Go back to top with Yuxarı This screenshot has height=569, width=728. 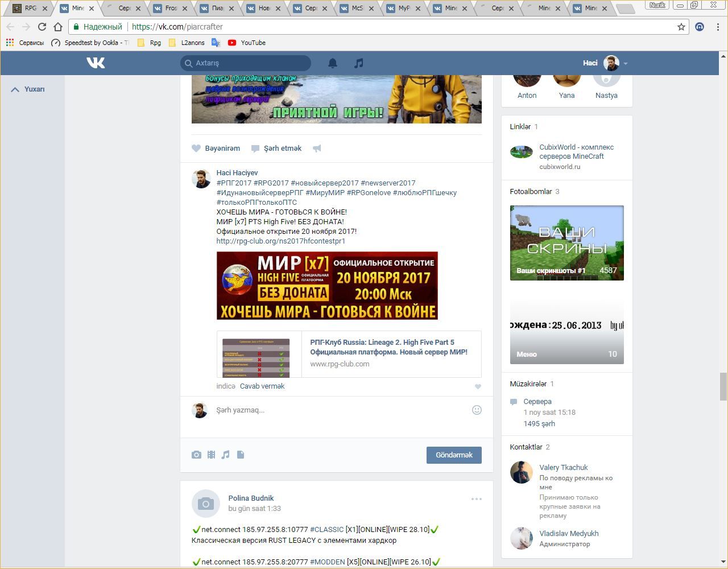click(x=28, y=89)
